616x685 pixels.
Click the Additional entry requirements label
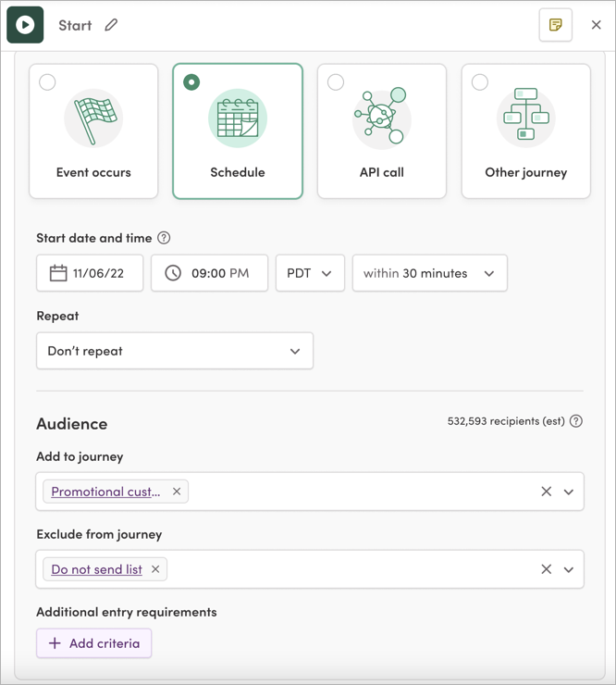coord(127,612)
